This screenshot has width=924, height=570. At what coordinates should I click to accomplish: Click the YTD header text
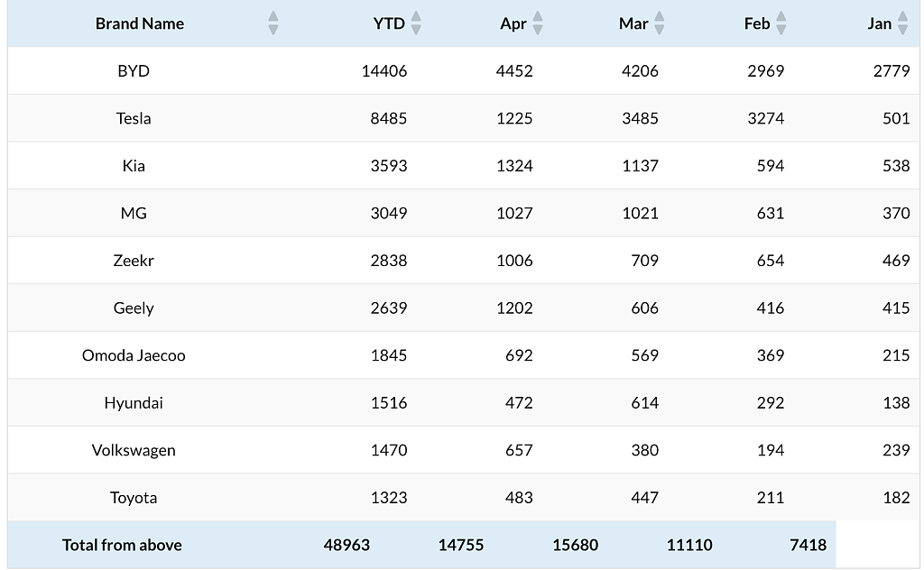(x=389, y=23)
